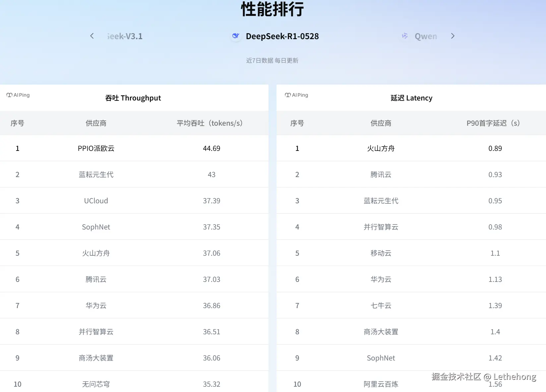Click latency value 0.98
Viewport: 546px width, 392px height.
click(x=495, y=227)
